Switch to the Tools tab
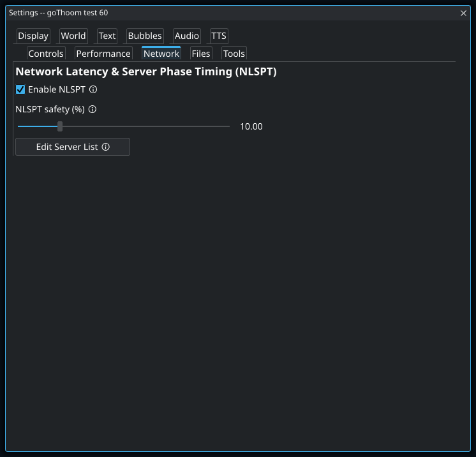This screenshot has width=476, height=457. pos(234,54)
